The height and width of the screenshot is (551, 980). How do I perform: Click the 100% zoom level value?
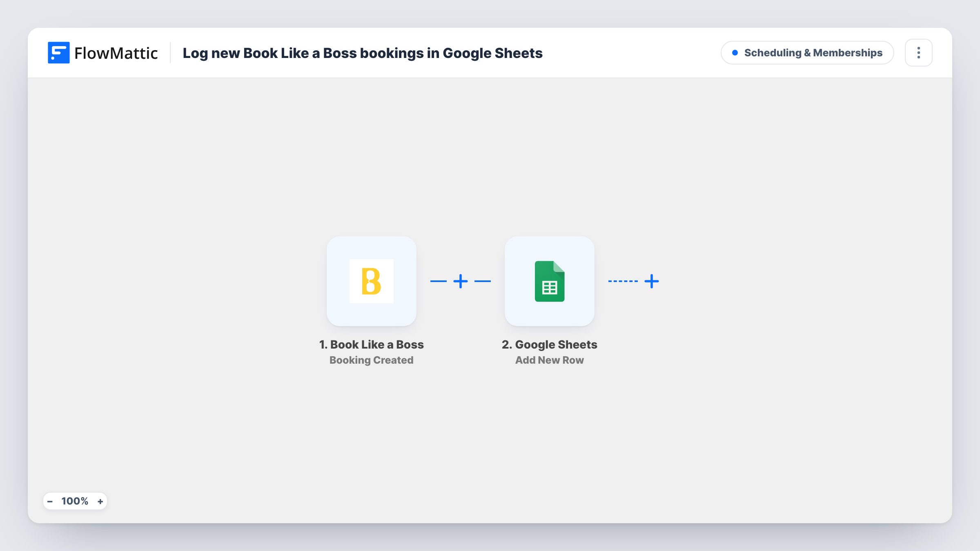pos(75,501)
